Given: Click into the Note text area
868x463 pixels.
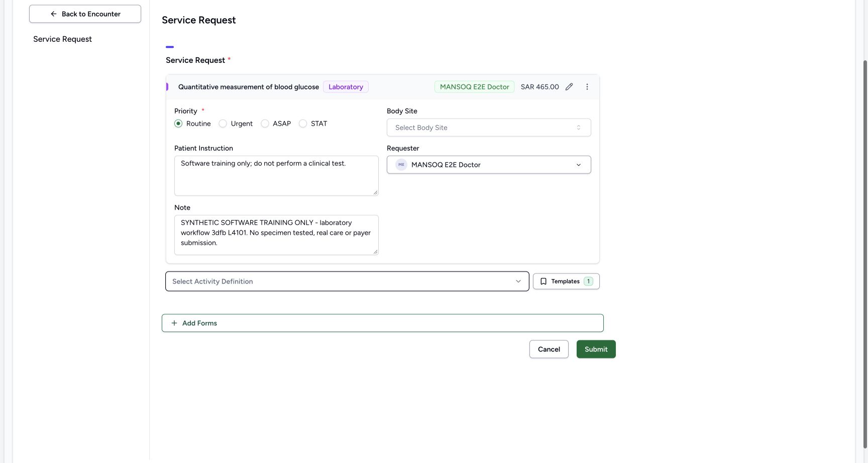Looking at the screenshot, I should (x=276, y=235).
